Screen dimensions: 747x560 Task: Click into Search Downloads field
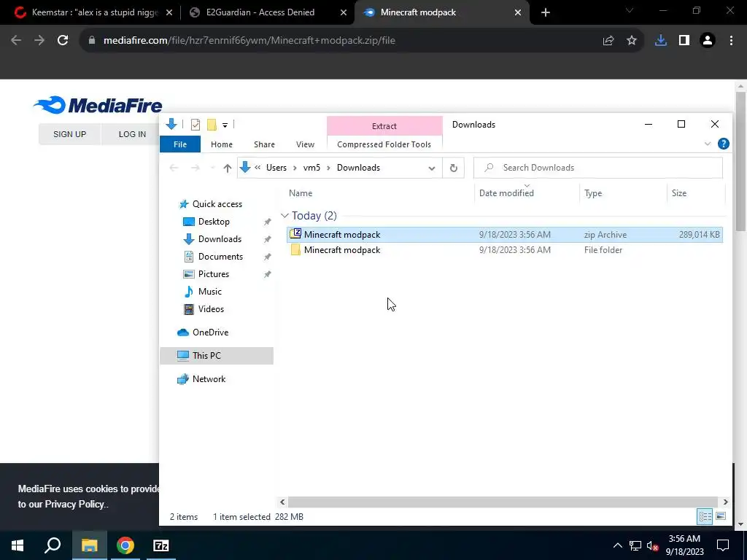[x=598, y=168]
